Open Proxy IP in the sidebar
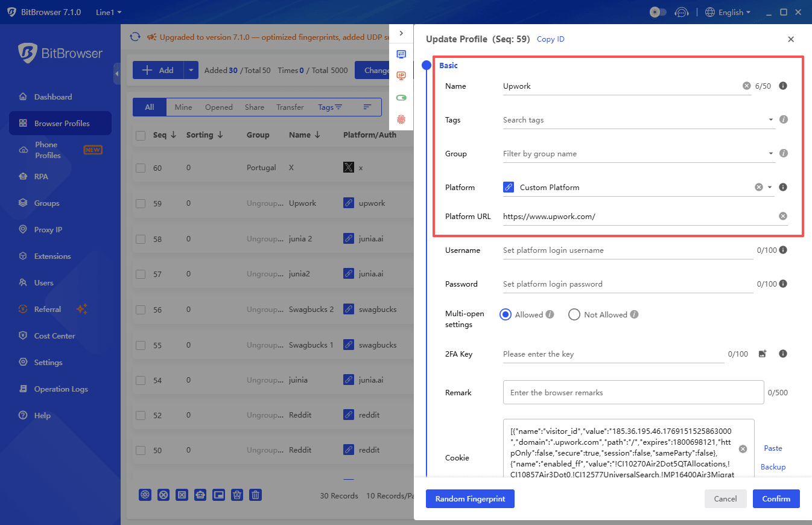The height and width of the screenshot is (525, 812). pyautogui.click(x=48, y=230)
